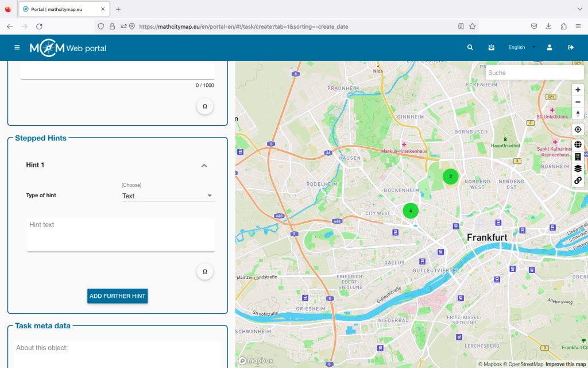
Task: Open the Type of hint dropdown
Action: [168, 196]
